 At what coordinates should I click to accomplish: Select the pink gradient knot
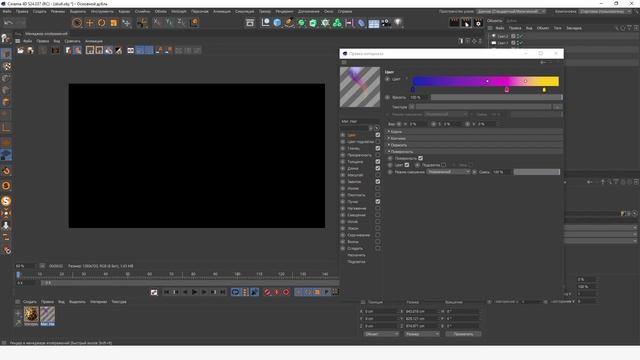507,89
